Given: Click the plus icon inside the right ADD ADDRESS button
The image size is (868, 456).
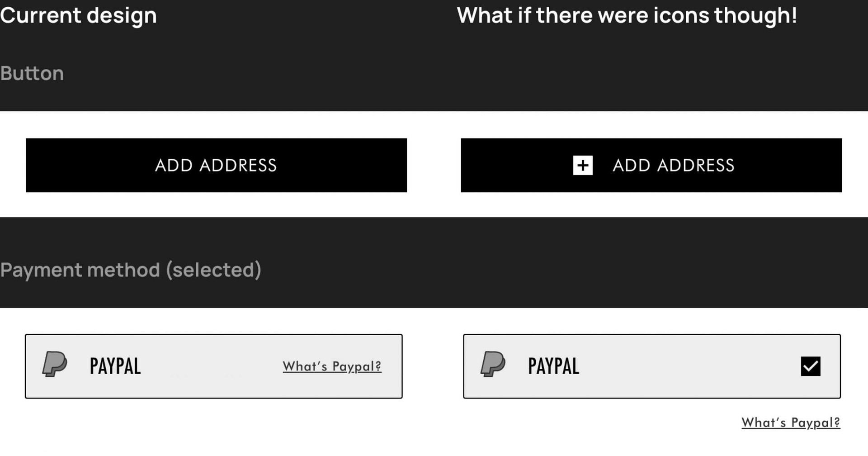Looking at the screenshot, I should [x=583, y=166].
